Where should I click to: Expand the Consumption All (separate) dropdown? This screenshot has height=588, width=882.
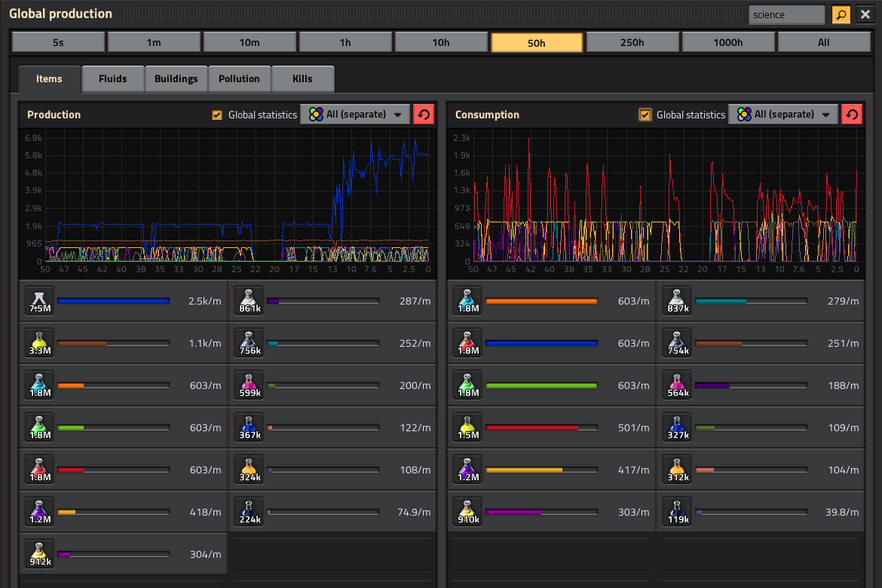784,115
